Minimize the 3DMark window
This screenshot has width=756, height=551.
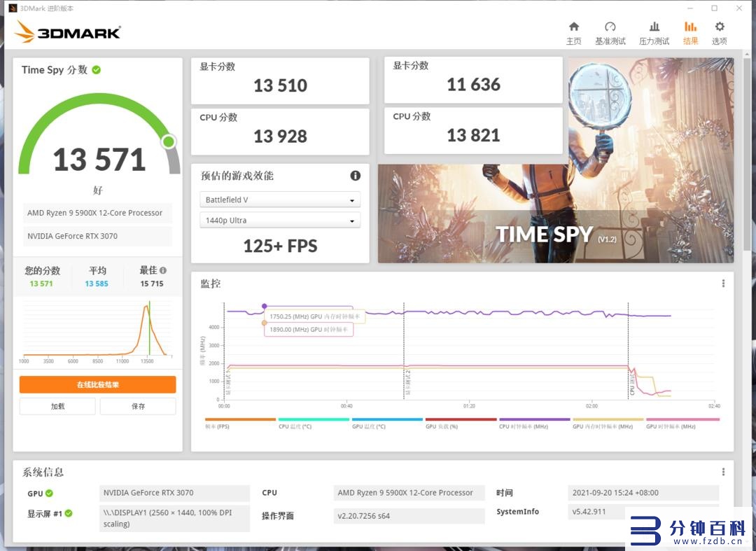690,8
